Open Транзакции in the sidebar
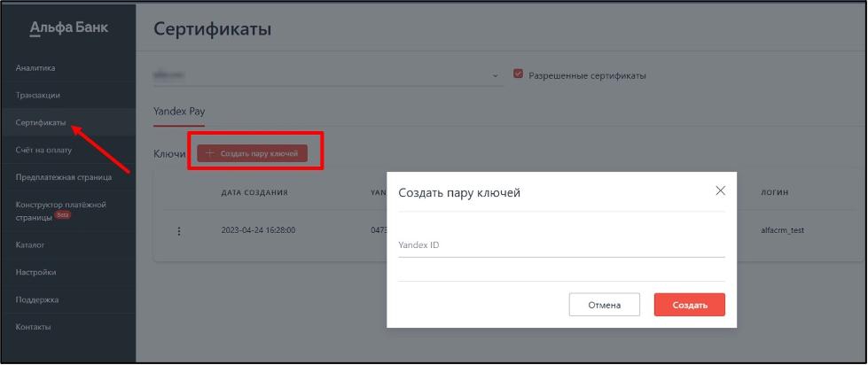Viewport: 868px width, 365px height. [x=37, y=95]
